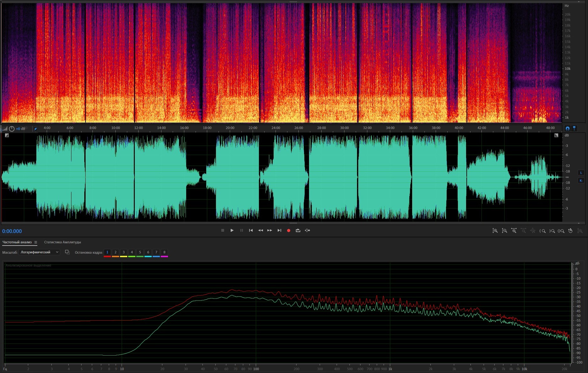Image resolution: width=588 pixels, height=373 pixels.
Task: Zoom in amplitude with the vertical magnifier
Action: [495, 231]
